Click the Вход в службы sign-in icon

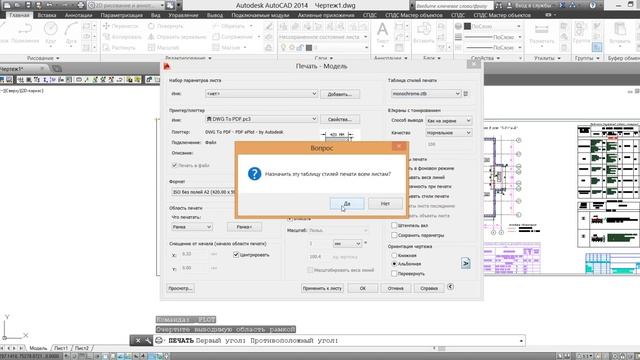[x=509, y=5]
